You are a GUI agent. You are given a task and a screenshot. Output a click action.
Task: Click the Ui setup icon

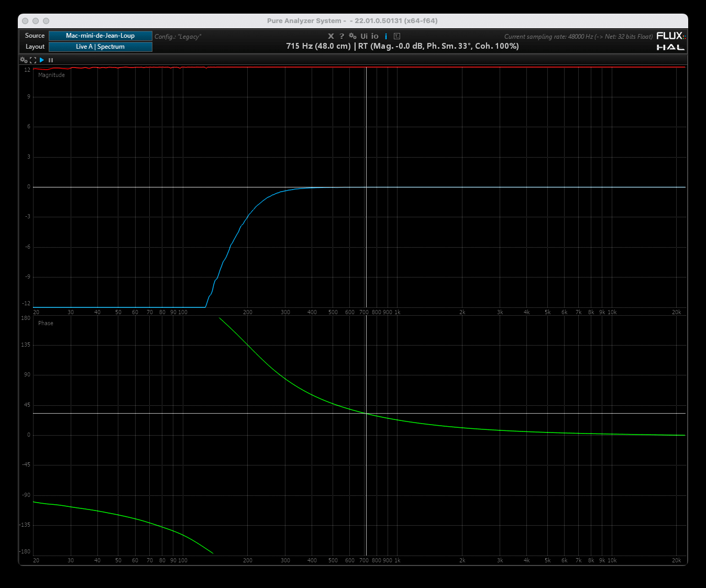pos(364,36)
